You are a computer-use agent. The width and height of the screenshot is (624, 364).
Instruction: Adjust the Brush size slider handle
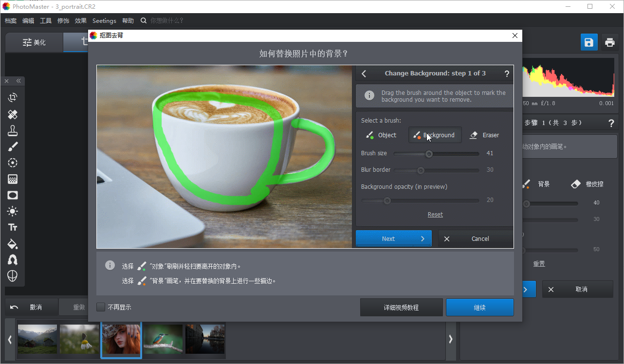click(x=429, y=153)
